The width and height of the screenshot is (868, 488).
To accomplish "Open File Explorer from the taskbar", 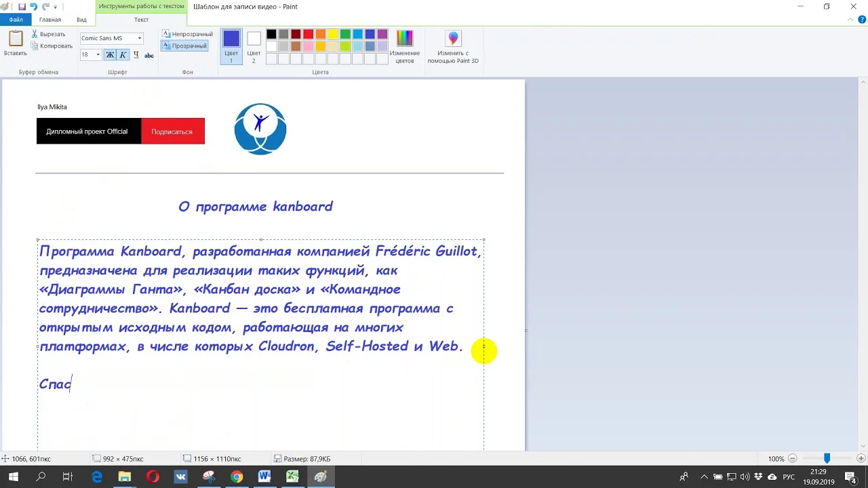I will pyautogui.click(x=125, y=477).
